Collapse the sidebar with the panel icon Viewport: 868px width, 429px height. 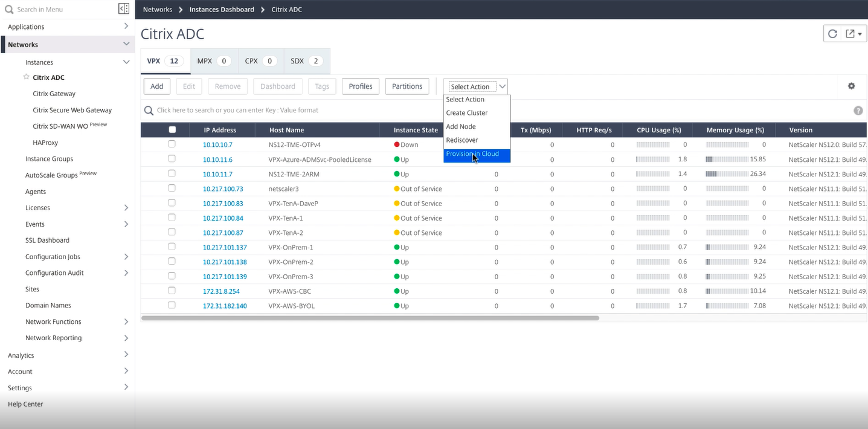(124, 9)
